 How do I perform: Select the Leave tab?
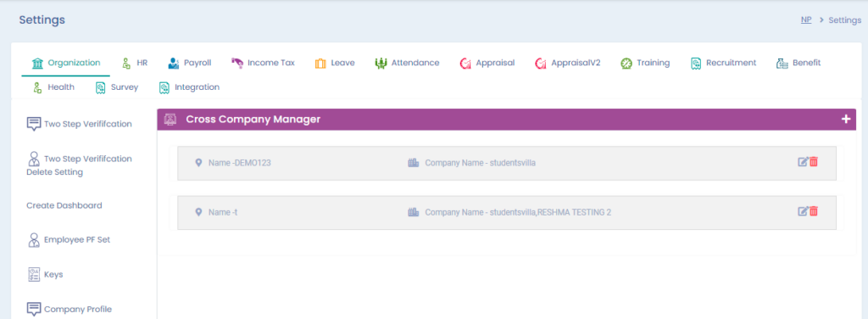click(x=335, y=63)
